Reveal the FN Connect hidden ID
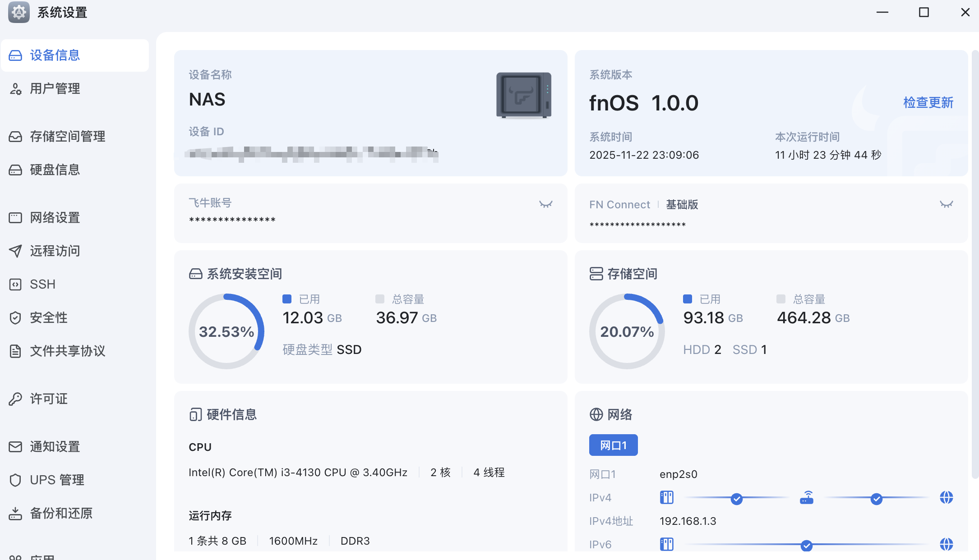Screen dimensions: 979x560 (x=946, y=204)
